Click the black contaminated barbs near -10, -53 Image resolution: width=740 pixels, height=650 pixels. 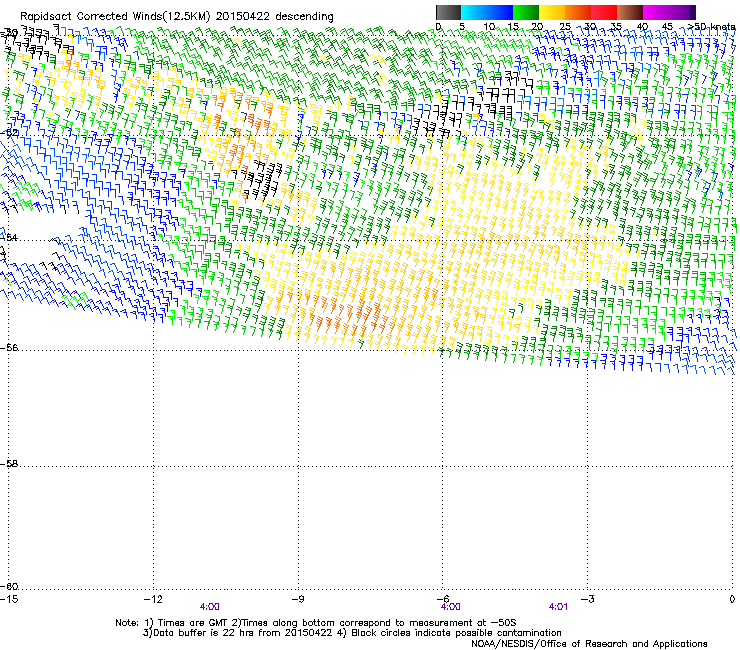click(x=259, y=179)
